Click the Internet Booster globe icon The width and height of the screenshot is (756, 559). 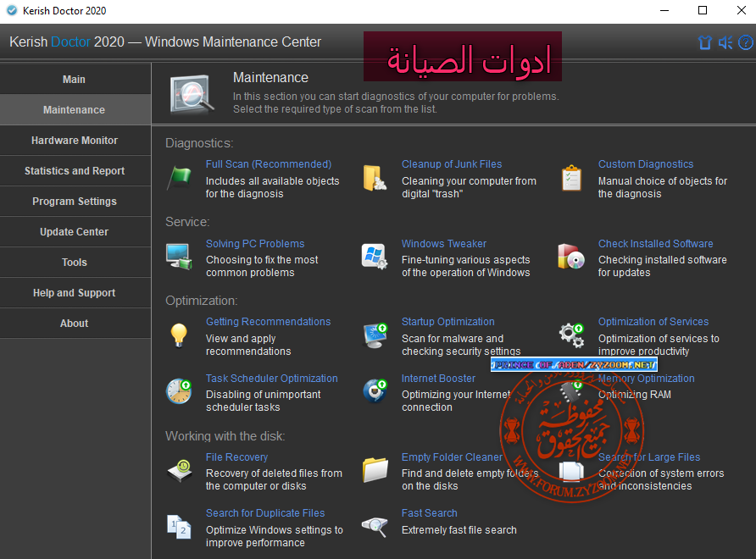click(375, 391)
